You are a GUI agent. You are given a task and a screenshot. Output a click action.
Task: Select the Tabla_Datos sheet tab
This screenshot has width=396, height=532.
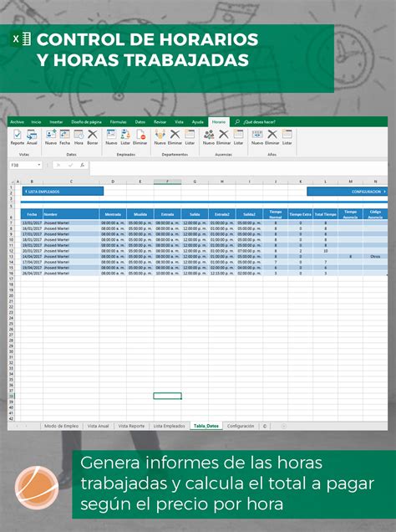click(206, 426)
